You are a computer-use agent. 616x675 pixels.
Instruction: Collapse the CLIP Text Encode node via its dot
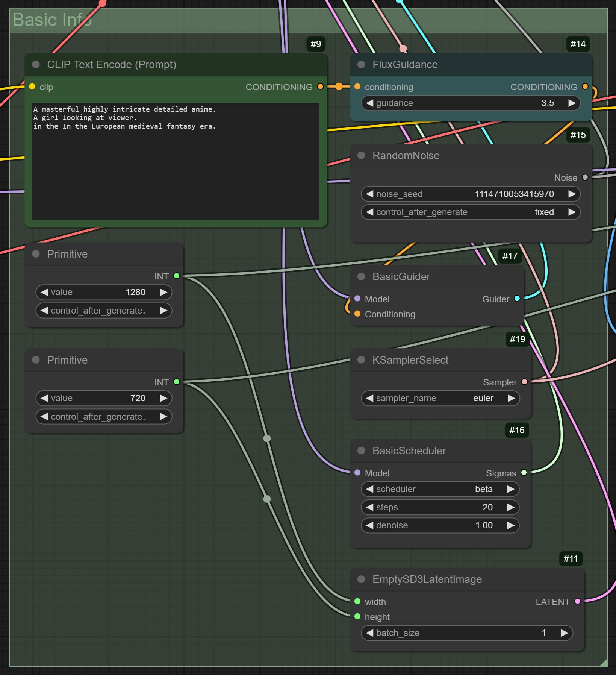[36, 64]
